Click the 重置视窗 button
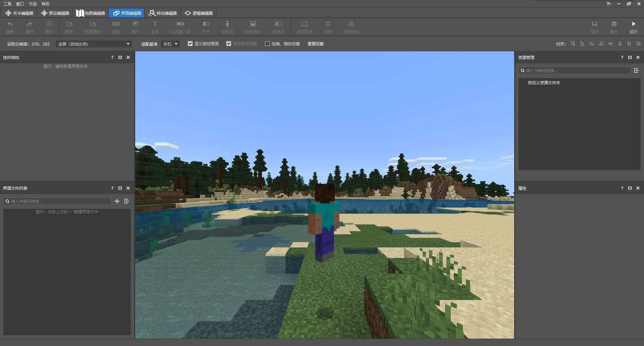The image size is (644, 346). tap(316, 44)
